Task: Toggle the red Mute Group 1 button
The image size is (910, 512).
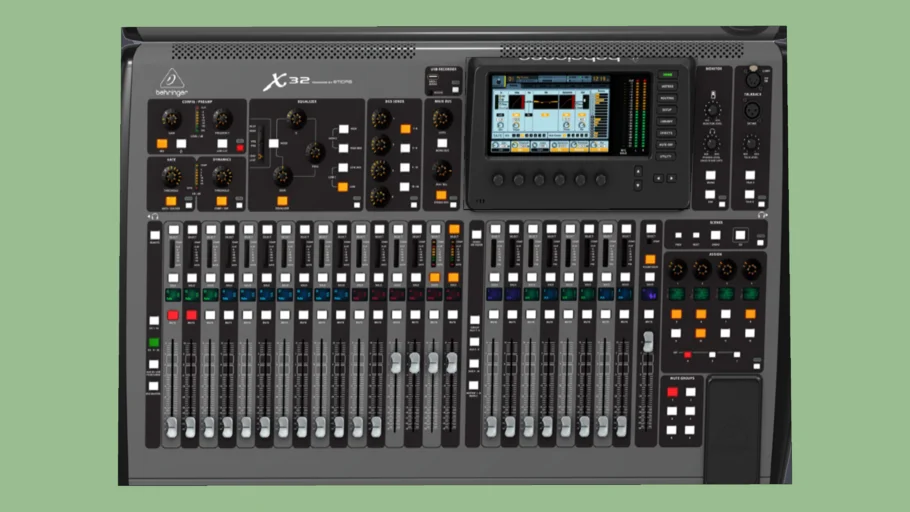Action: click(672, 392)
